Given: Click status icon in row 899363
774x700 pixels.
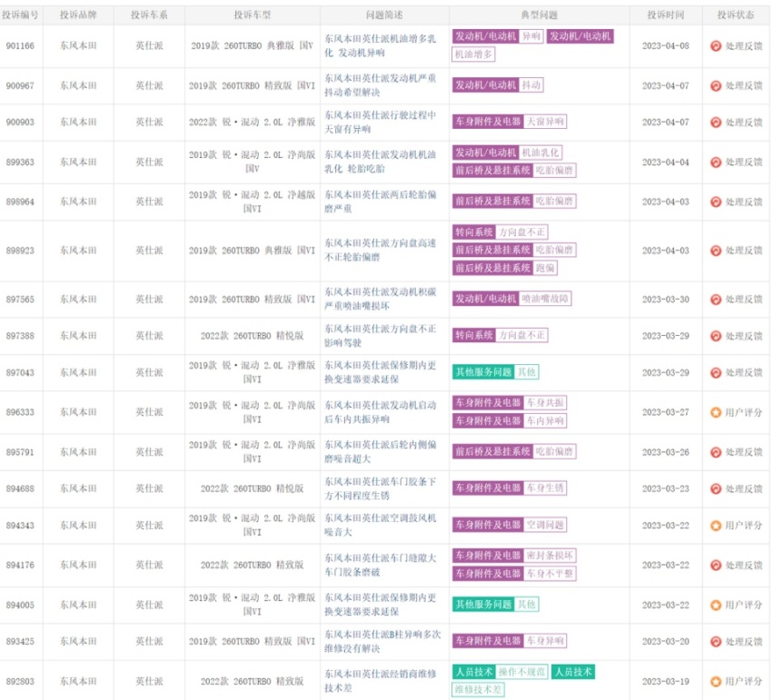Looking at the screenshot, I should tap(715, 162).
